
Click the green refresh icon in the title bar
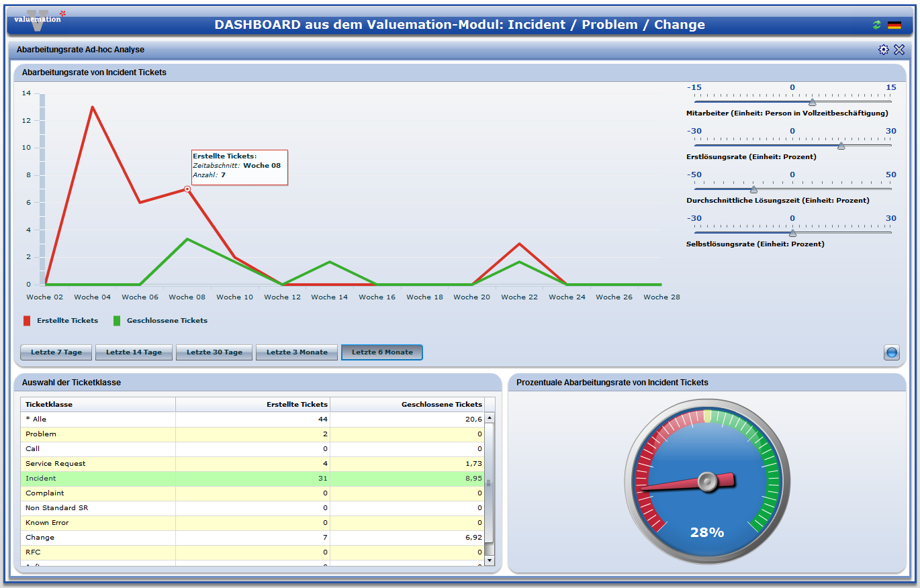pos(876,24)
